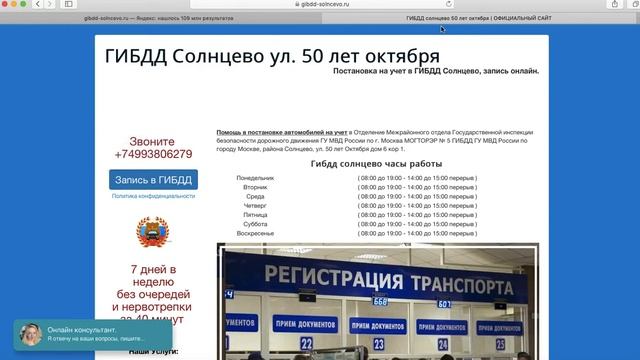Open the Share icon in the Safari toolbar
The width and height of the screenshot is (640, 360).
point(615,4)
